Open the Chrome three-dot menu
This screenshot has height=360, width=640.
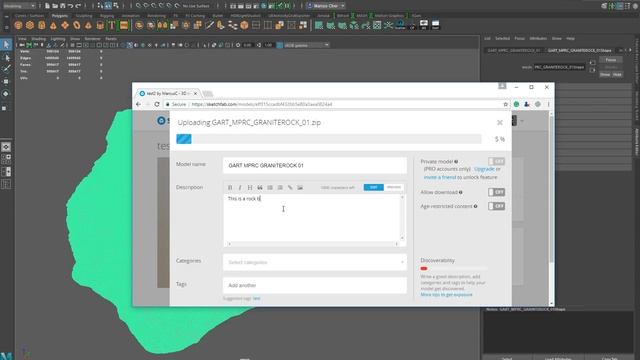pos(548,104)
